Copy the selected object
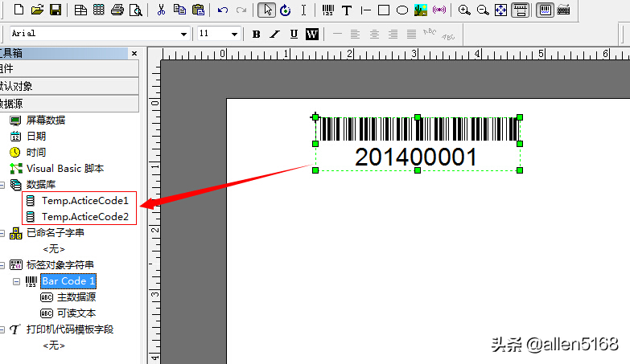This screenshot has height=364, width=630. (179, 10)
